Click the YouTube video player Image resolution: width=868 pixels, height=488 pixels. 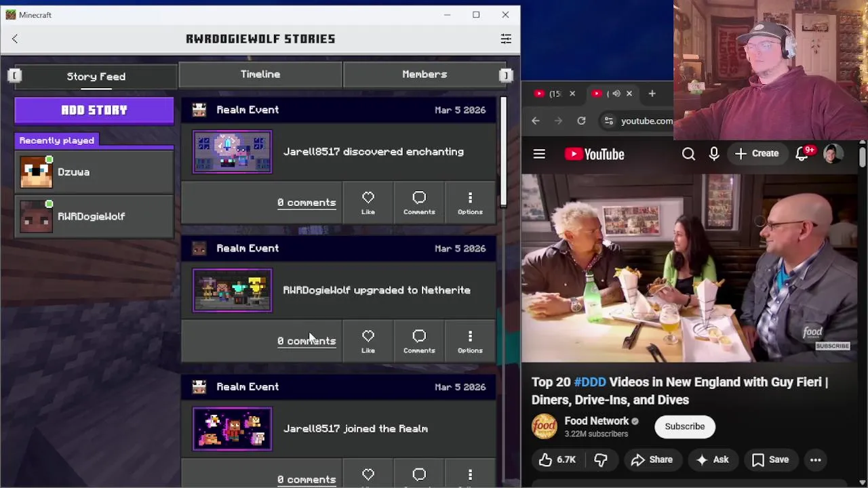(x=690, y=268)
